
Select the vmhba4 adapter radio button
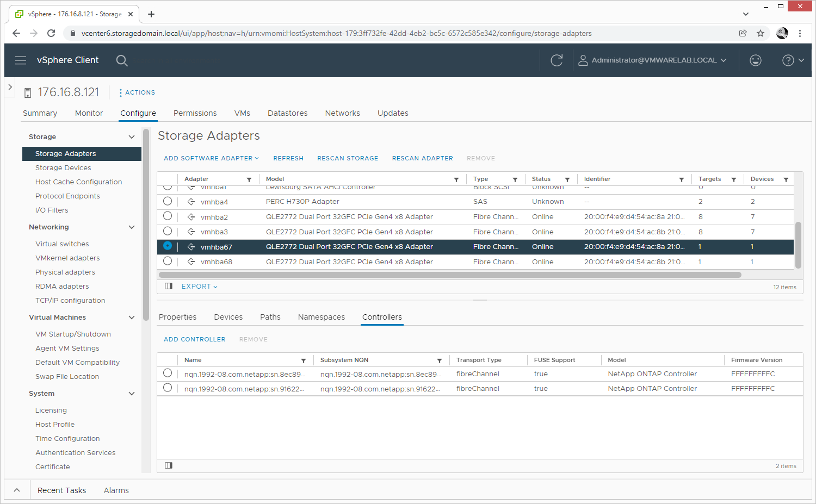coord(168,201)
